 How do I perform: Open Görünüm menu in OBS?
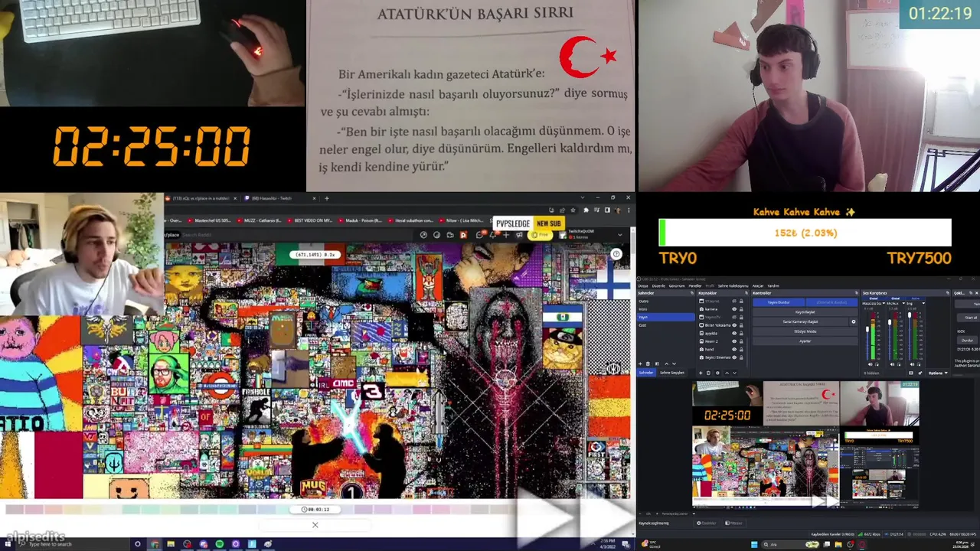677,285
